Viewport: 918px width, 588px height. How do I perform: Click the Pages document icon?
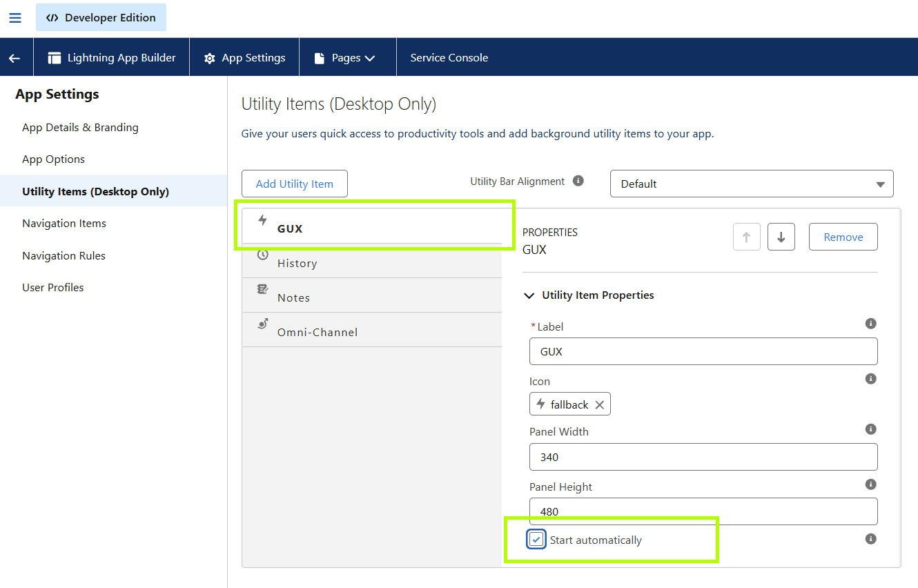320,59
